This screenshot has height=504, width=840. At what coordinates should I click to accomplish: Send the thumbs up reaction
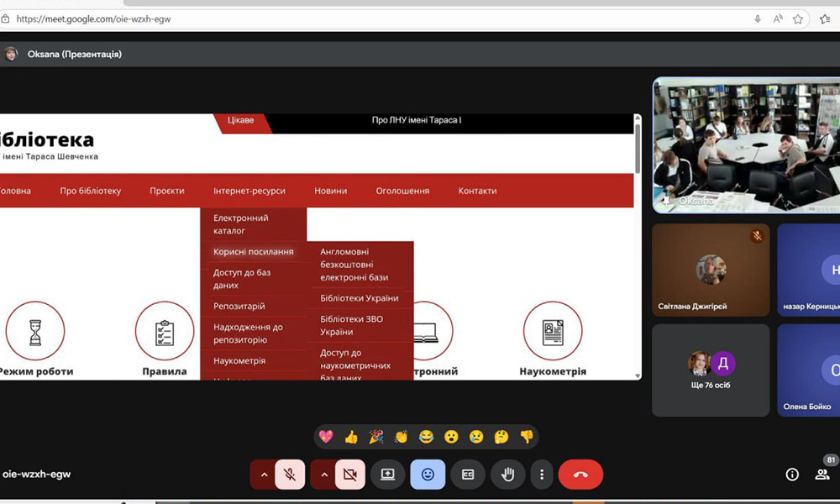[351, 437]
